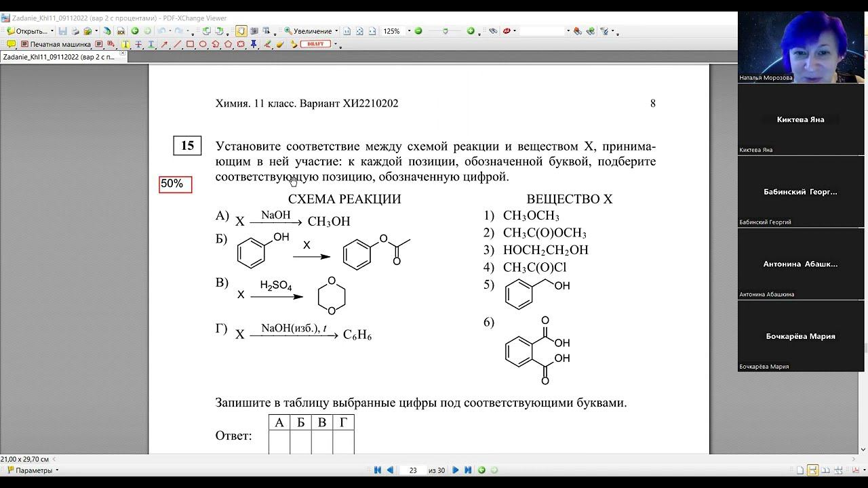Open the search field dropdown arrow

[x=567, y=31]
